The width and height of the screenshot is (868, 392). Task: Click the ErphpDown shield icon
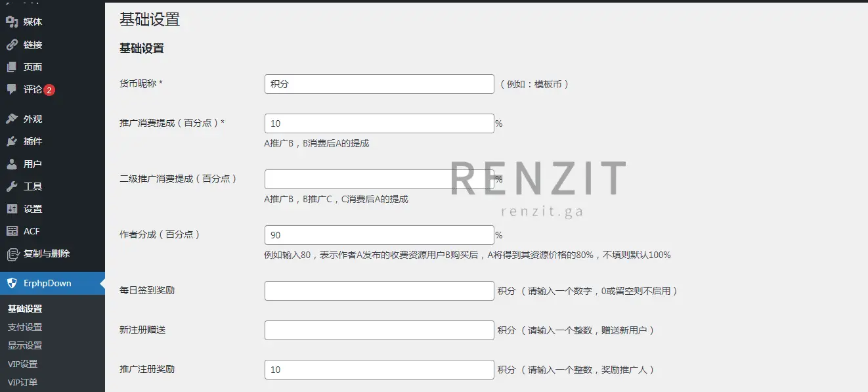click(11, 283)
